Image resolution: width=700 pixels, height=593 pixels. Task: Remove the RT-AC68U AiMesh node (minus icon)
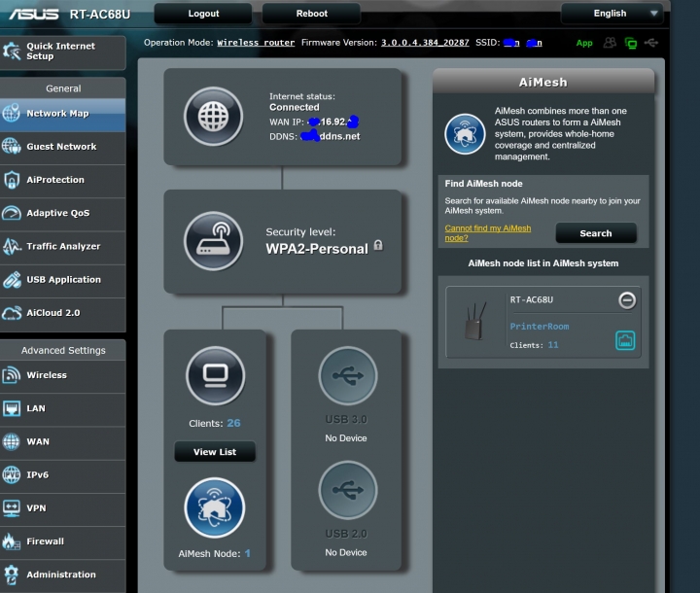click(627, 300)
